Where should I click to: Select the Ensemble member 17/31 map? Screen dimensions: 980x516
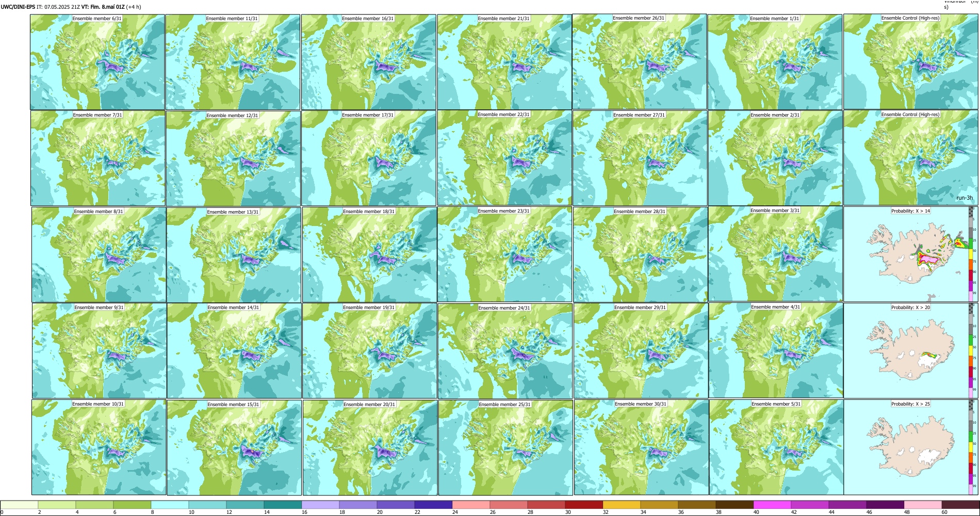coord(369,158)
